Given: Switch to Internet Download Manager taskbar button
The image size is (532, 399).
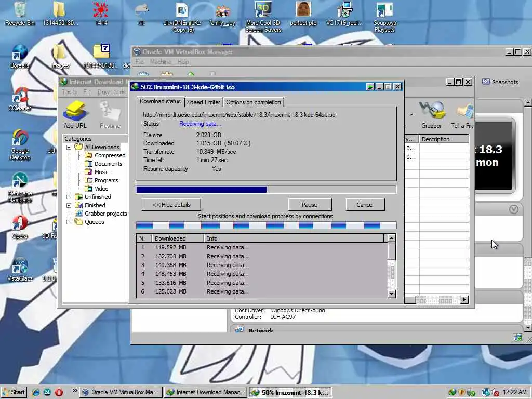Looking at the screenshot, I should pyautogui.click(x=205, y=393).
